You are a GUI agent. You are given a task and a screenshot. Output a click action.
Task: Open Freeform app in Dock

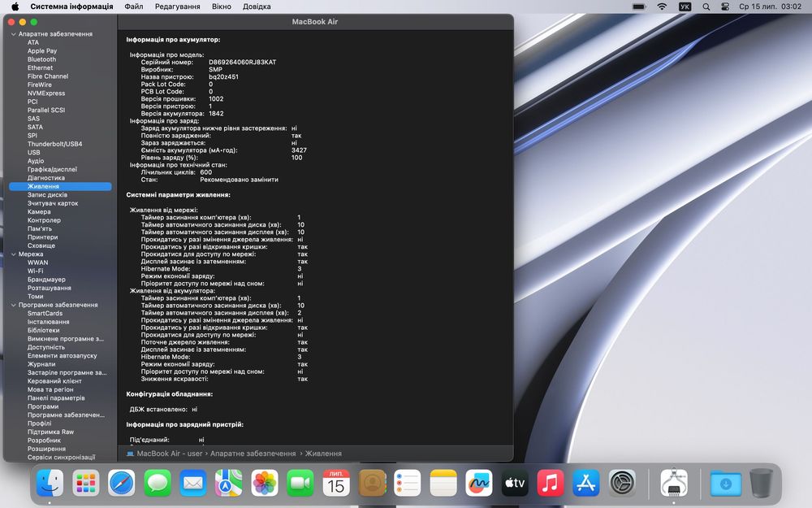tap(479, 483)
